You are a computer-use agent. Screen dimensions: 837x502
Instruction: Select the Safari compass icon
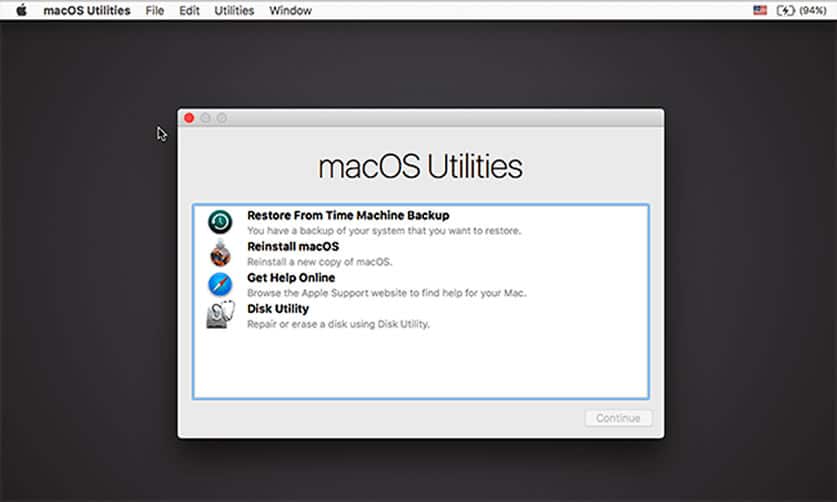(220, 284)
